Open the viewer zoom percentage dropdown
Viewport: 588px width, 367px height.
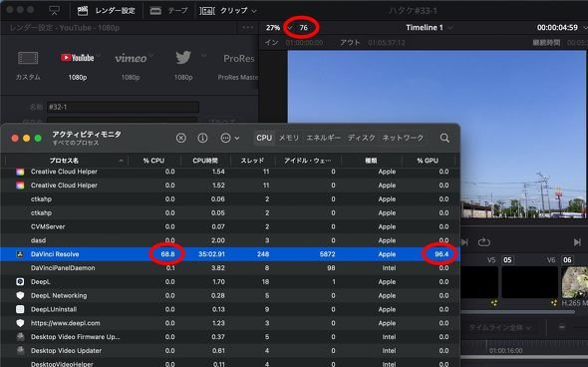[278, 28]
